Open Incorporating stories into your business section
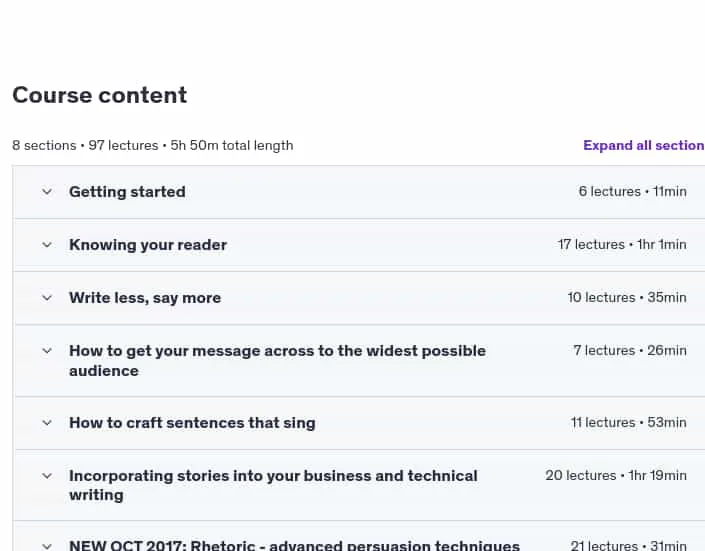 (x=273, y=485)
